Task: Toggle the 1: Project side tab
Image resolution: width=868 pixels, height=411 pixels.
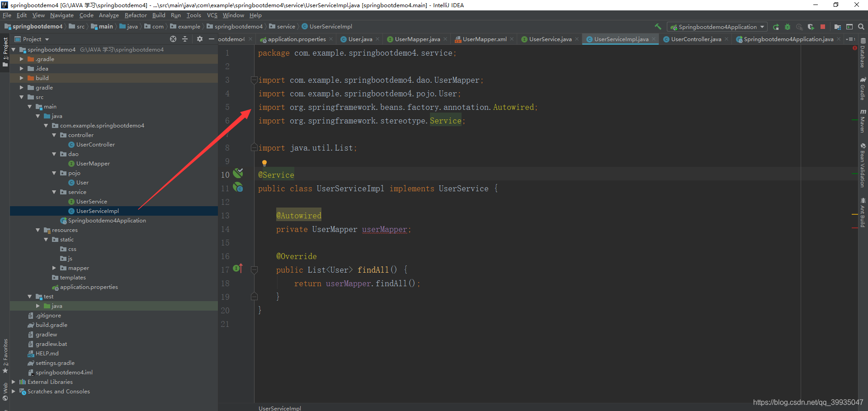Action: click(x=5, y=52)
